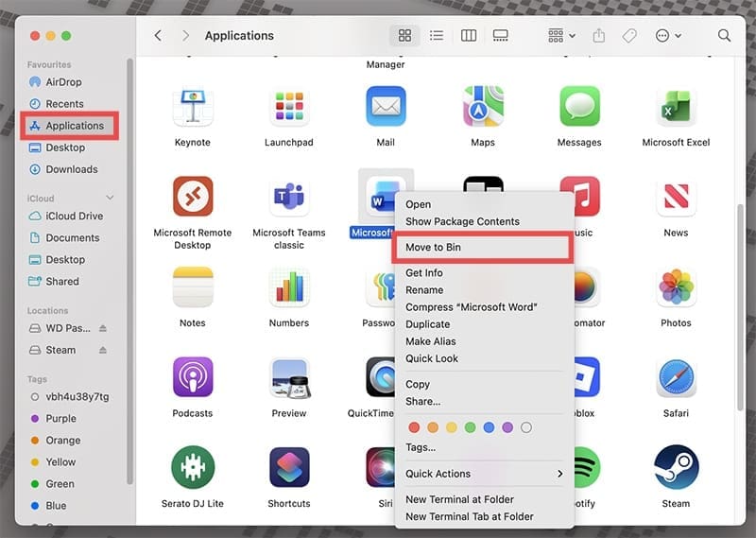
Task: Apply red tag color in menu
Action: click(414, 427)
